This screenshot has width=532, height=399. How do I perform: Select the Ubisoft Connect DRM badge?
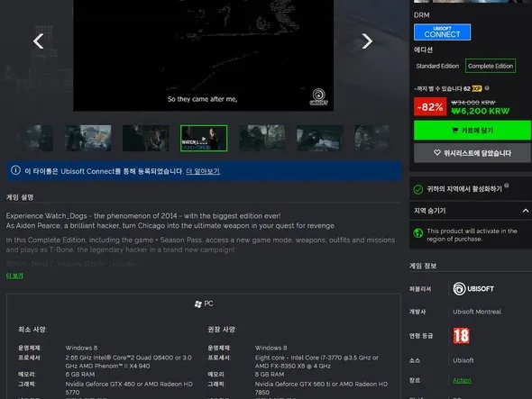click(442, 32)
